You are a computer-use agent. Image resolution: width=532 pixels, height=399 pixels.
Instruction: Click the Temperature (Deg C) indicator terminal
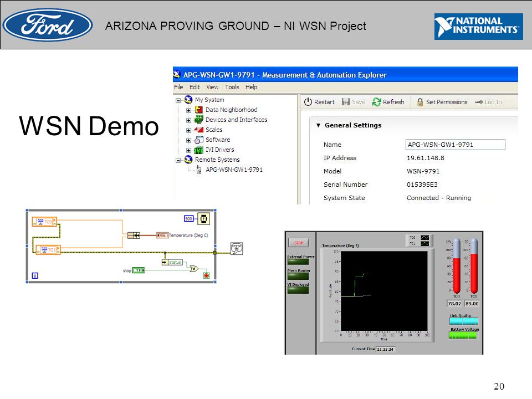pyautogui.click(x=162, y=235)
